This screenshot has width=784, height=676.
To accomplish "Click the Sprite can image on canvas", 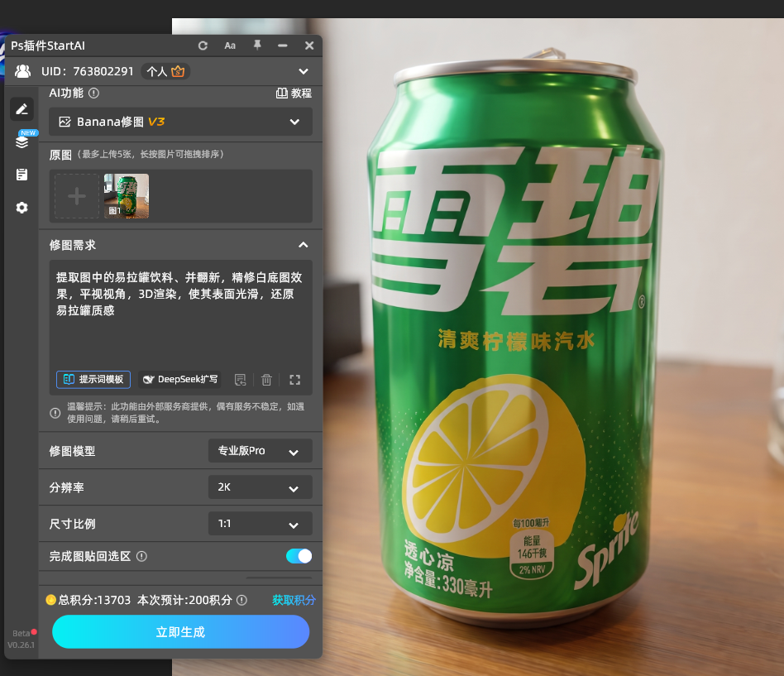I will (515, 338).
